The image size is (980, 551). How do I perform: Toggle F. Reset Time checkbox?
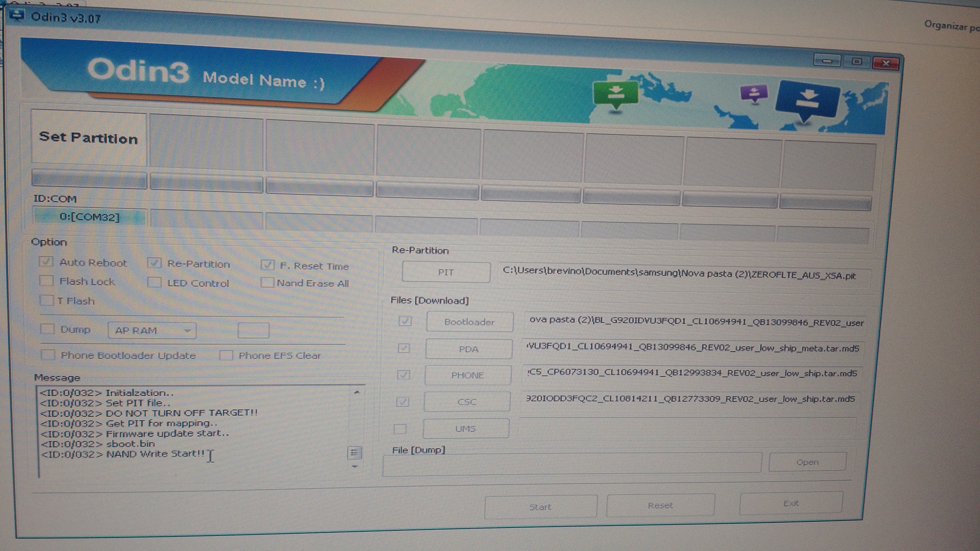[x=267, y=265]
